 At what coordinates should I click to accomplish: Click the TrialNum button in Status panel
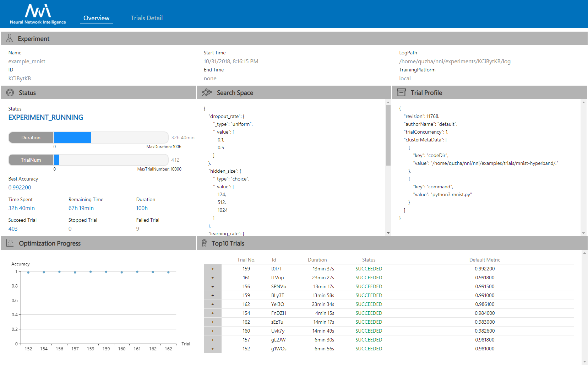click(31, 160)
